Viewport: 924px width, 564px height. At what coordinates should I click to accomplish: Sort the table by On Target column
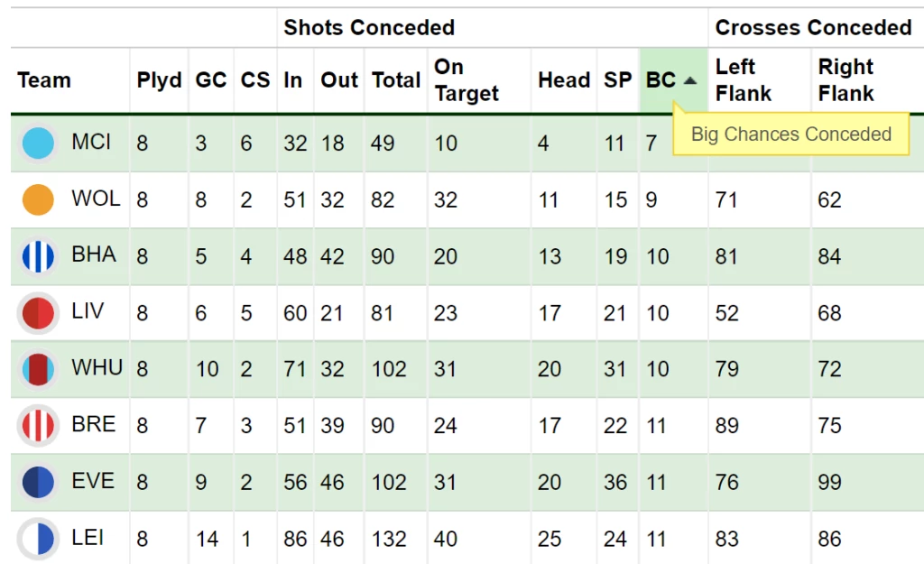467,80
